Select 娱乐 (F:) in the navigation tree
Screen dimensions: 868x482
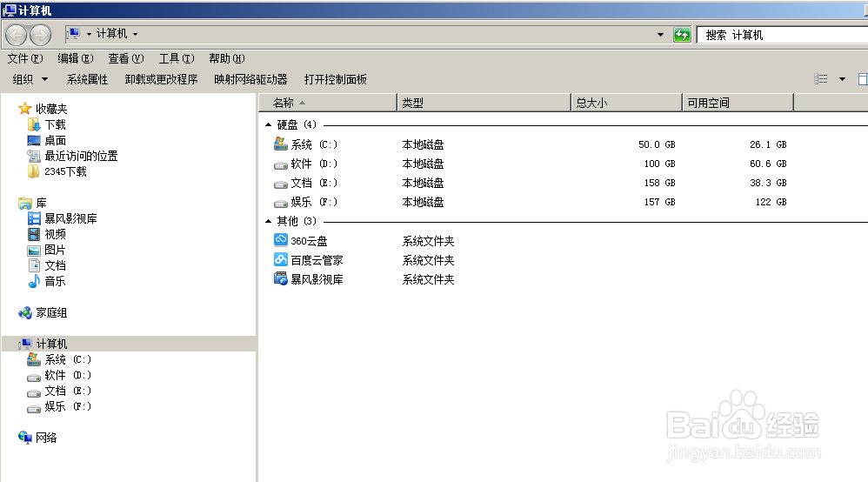click(68, 406)
